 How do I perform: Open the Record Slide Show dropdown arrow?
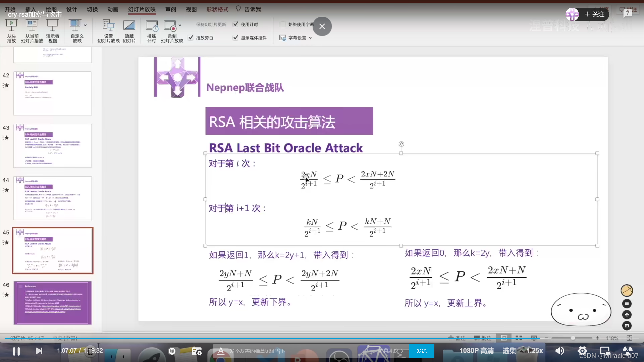180,25
